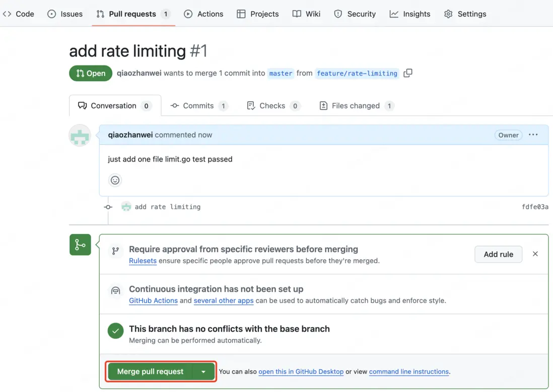Open the master base branch link
Image resolution: width=553 pixels, height=392 pixels.
[x=281, y=73]
